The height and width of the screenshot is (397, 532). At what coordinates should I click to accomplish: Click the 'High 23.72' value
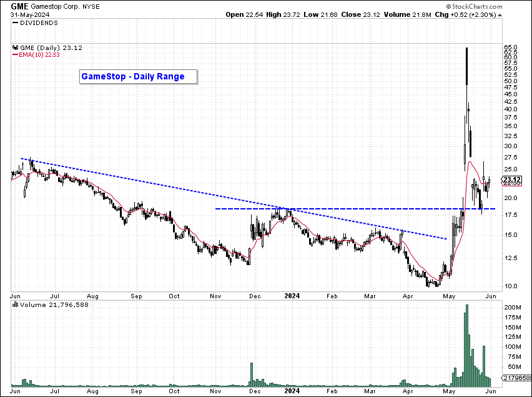283,14
